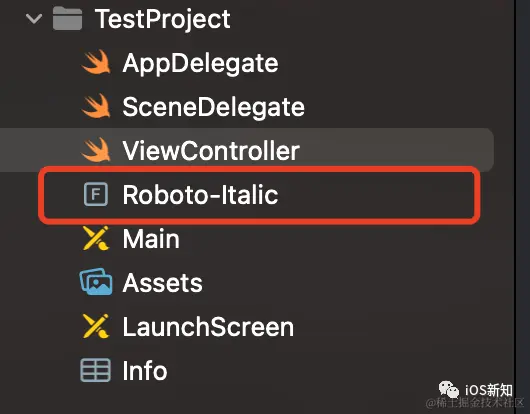
Task: Click the Assets catalog icon
Action: (x=96, y=282)
